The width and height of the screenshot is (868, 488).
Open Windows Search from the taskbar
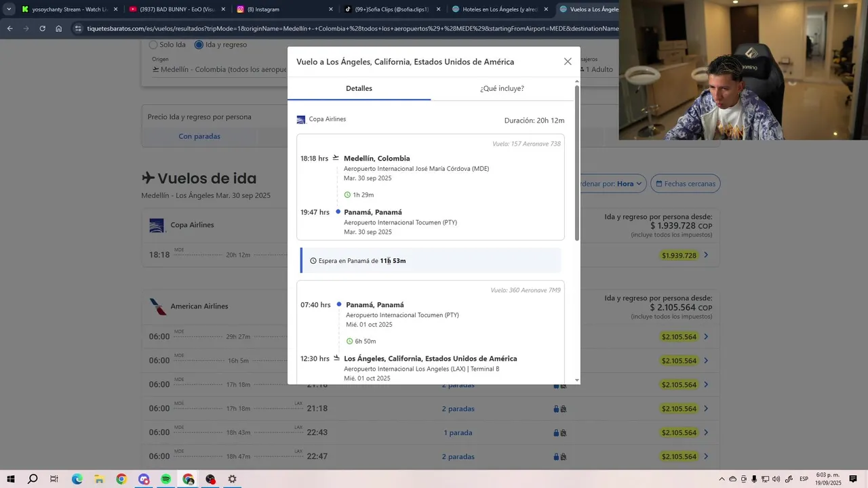(x=33, y=479)
